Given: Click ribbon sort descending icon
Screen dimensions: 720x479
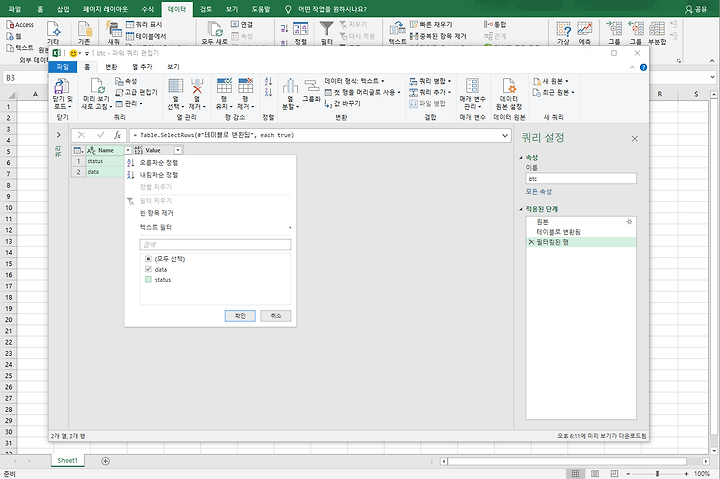Looking at the screenshot, I should click(x=269, y=92).
